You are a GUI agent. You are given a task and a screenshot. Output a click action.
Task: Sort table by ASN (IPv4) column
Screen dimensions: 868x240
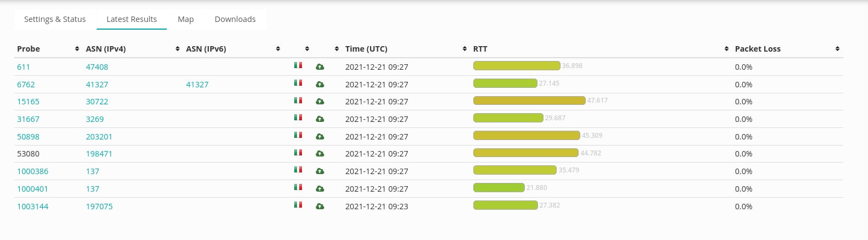pyautogui.click(x=106, y=49)
